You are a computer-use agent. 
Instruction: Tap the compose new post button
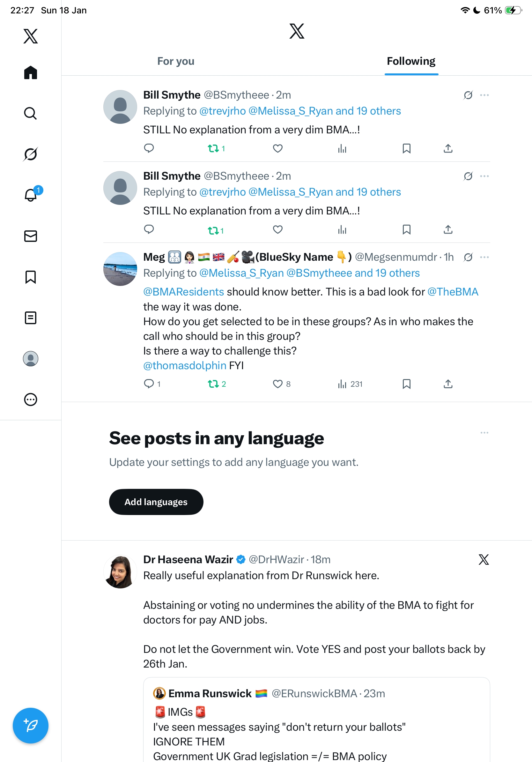[x=31, y=725]
